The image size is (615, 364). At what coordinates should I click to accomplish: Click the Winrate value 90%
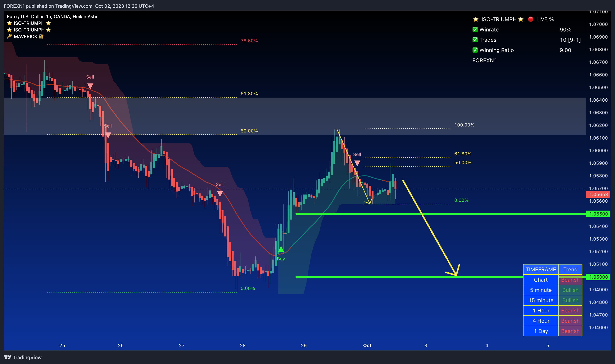point(565,30)
